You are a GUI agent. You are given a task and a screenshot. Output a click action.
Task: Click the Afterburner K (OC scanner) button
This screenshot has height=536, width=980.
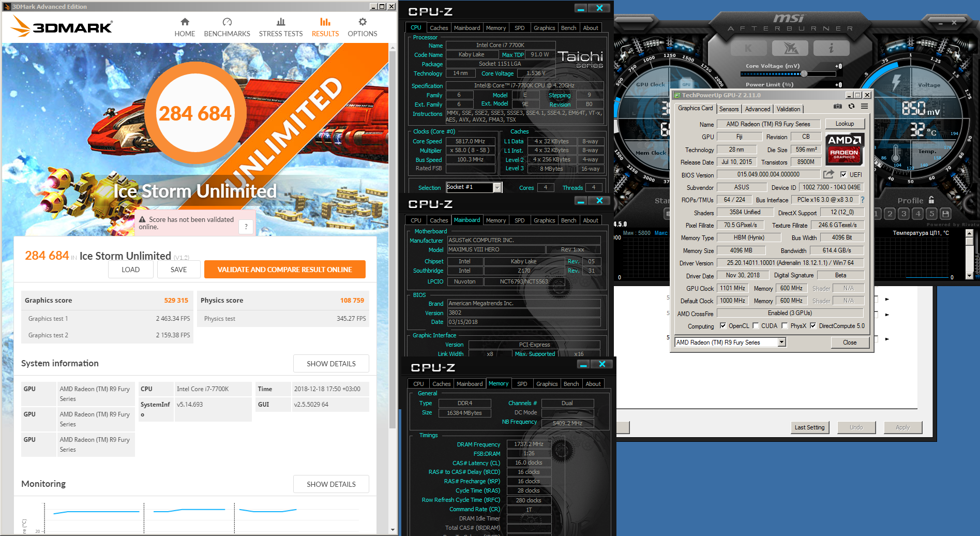(x=748, y=48)
